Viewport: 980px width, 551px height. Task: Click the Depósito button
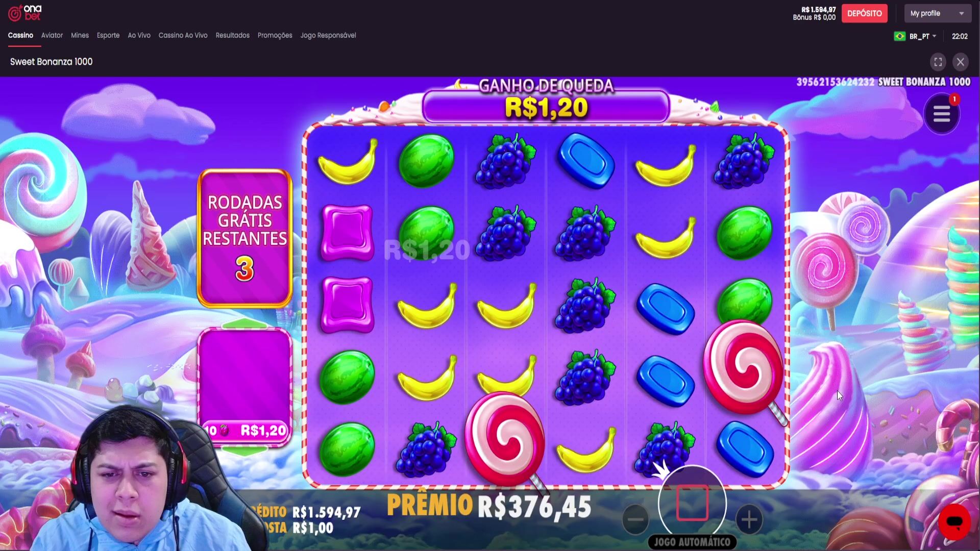click(x=864, y=13)
